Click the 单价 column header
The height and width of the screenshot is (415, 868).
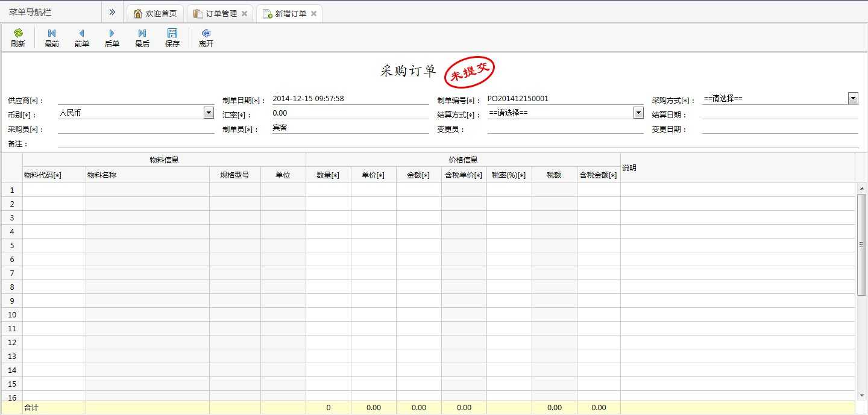coord(374,175)
